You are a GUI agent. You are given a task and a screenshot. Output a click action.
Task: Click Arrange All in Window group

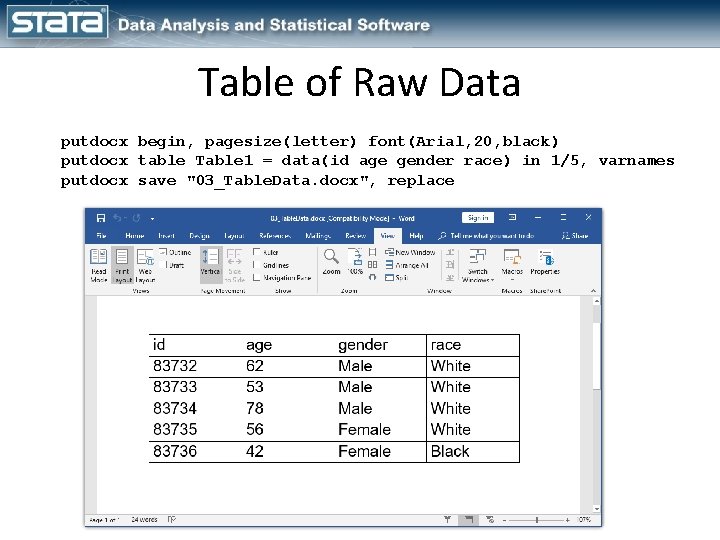[407, 265]
